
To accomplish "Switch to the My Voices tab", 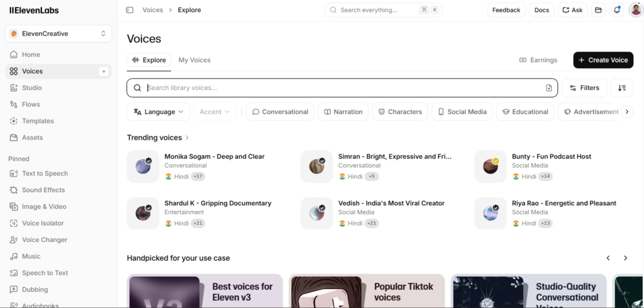I will pyautogui.click(x=195, y=60).
